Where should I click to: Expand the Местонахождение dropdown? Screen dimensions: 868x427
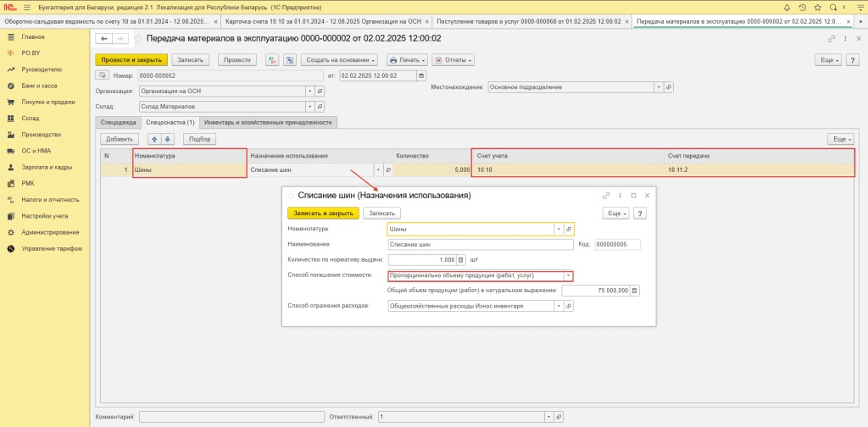tap(659, 87)
